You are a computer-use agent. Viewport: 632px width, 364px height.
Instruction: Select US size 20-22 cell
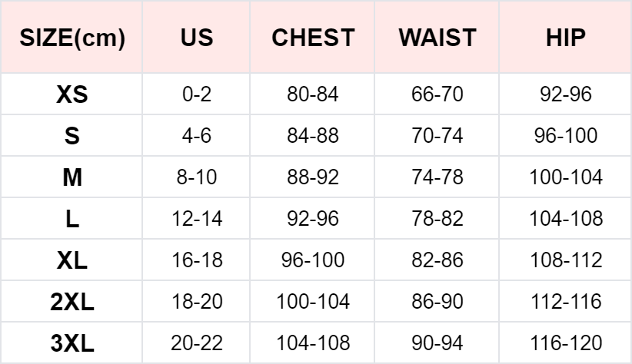197,342
